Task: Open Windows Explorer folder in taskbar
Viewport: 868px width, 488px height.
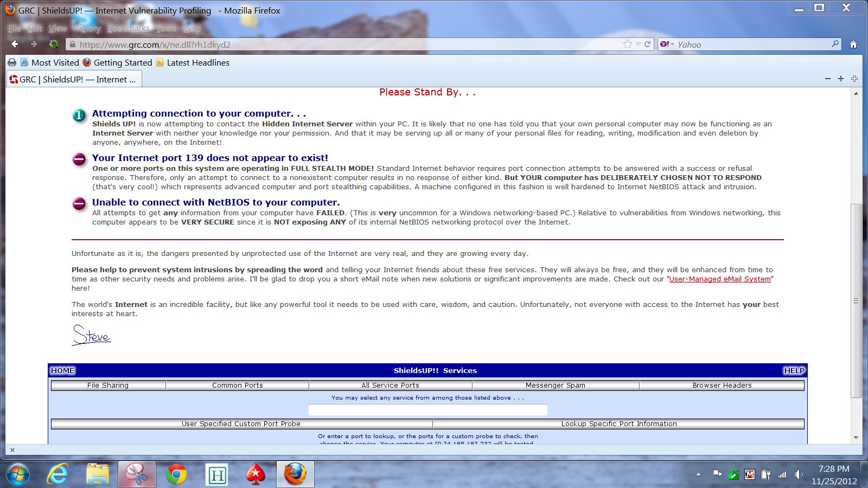Action: pyautogui.click(x=98, y=474)
